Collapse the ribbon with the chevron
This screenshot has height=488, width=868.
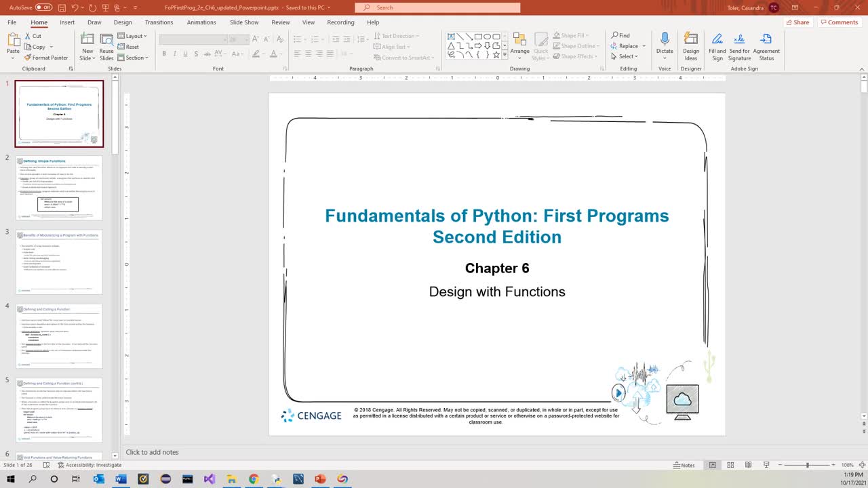(x=863, y=68)
